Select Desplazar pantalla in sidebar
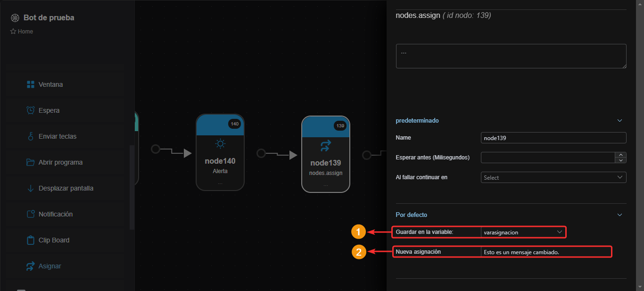Image resolution: width=644 pixels, height=291 pixels. coord(66,188)
